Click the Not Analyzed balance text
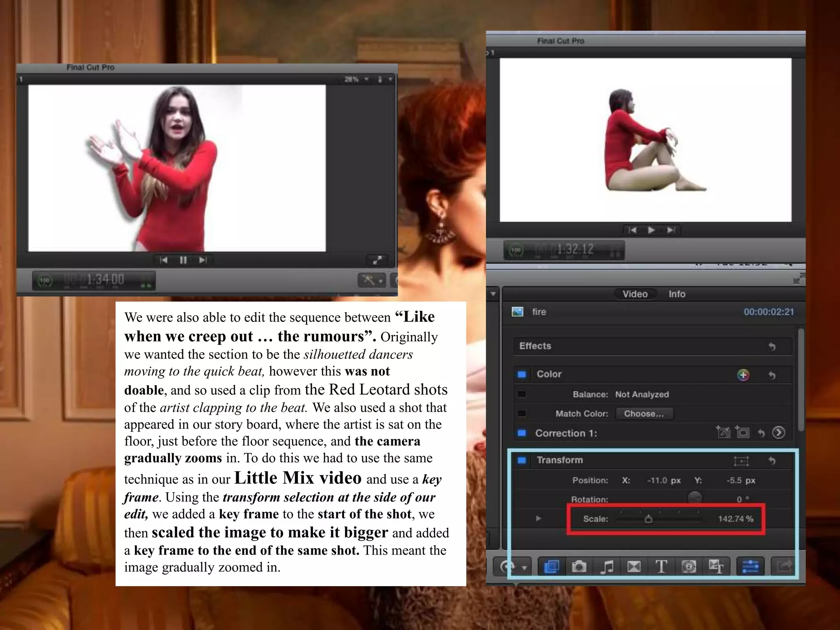Image resolution: width=840 pixels, height=630 pixels. coord(642,395)
